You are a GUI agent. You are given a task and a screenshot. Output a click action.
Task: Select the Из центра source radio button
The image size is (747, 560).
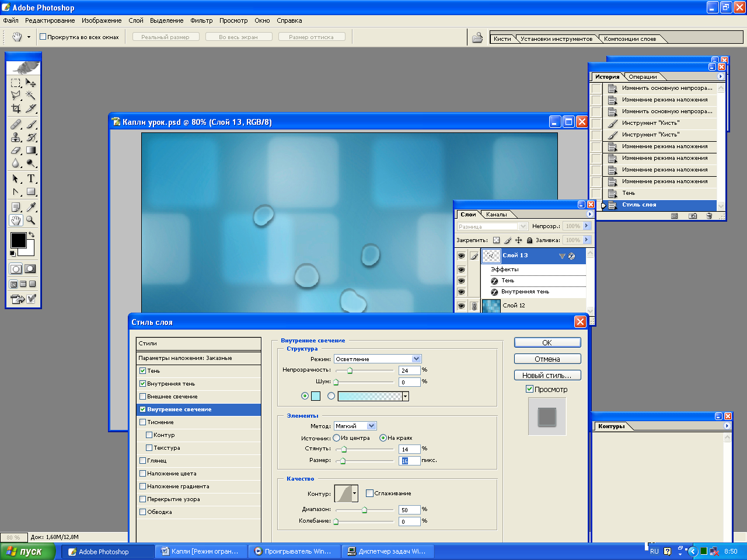[x=337, y=438]
